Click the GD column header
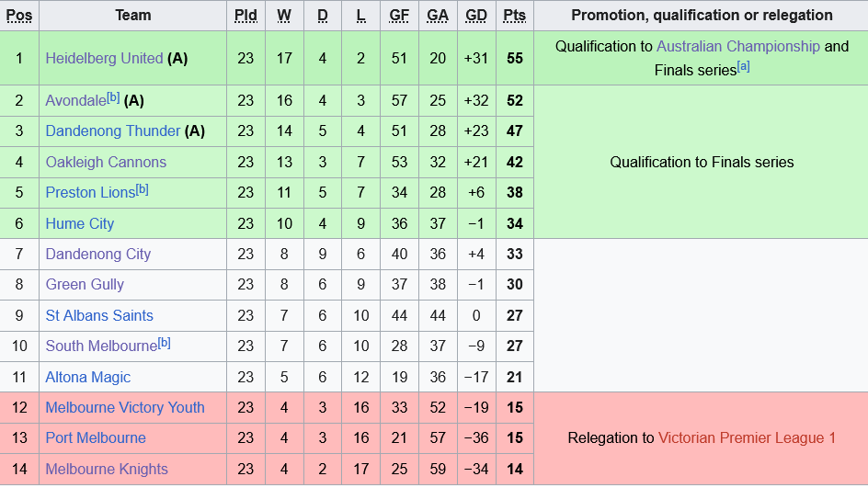The width and height of the screenshot is (868, 488). point(476,16)
